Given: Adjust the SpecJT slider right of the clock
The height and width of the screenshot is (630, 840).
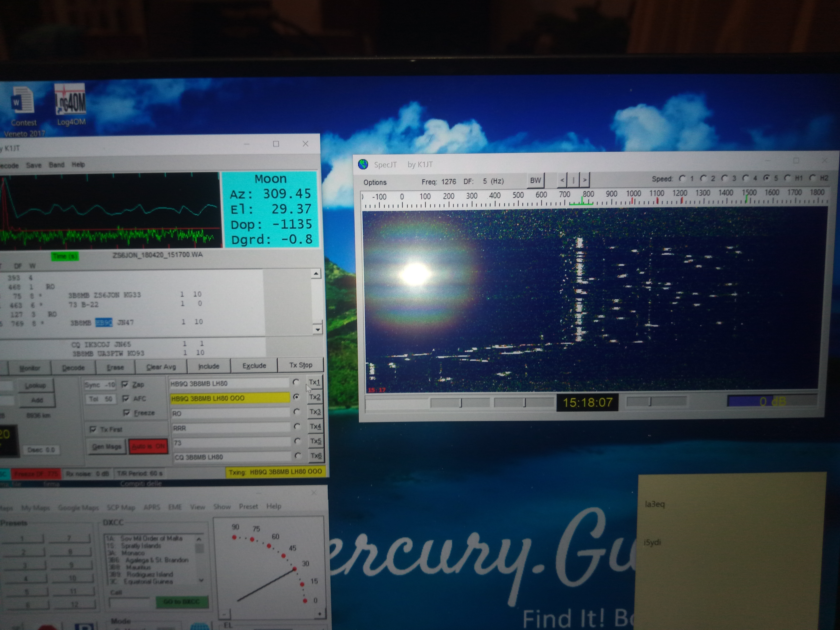Looking at the screenshot, I should click(x=656, y=401).
